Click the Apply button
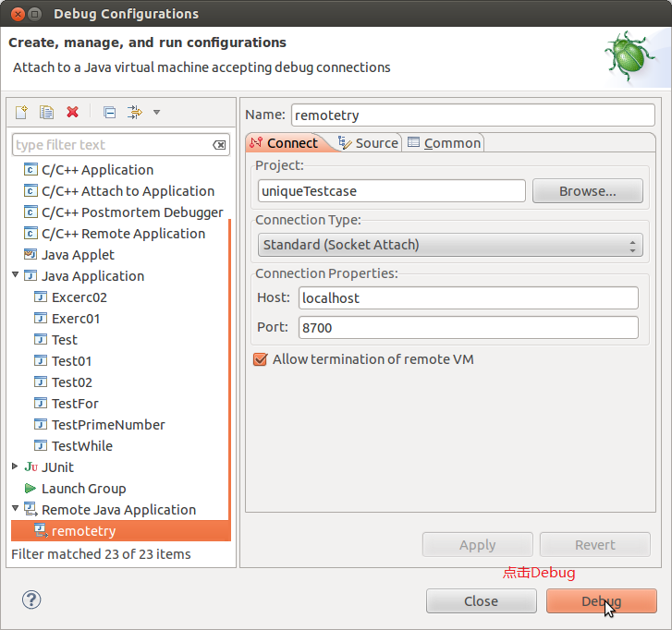The height and width of the screenshot is (630, 672). (478, 545)
